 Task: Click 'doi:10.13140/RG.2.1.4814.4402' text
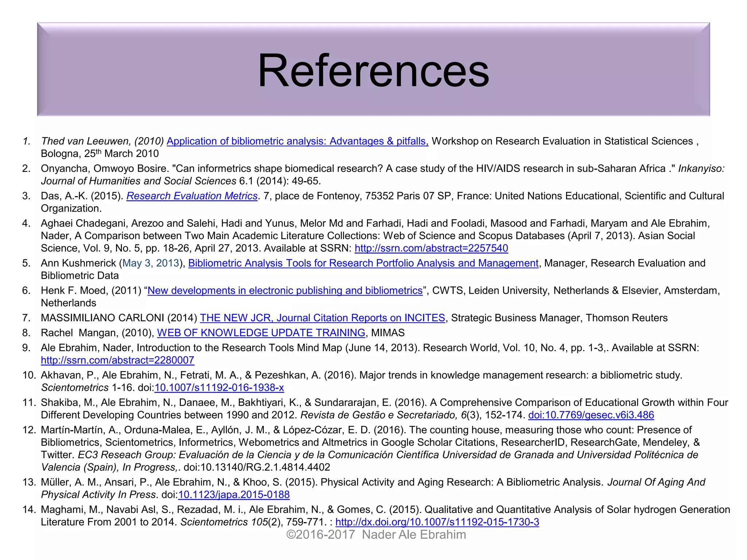click(257, 467)
